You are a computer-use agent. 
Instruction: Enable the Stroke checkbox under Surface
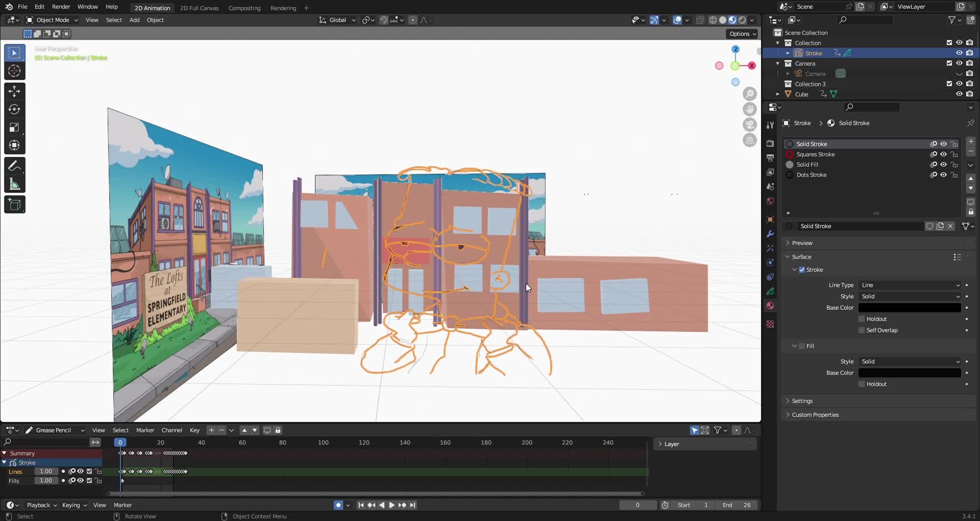(802, 270)
